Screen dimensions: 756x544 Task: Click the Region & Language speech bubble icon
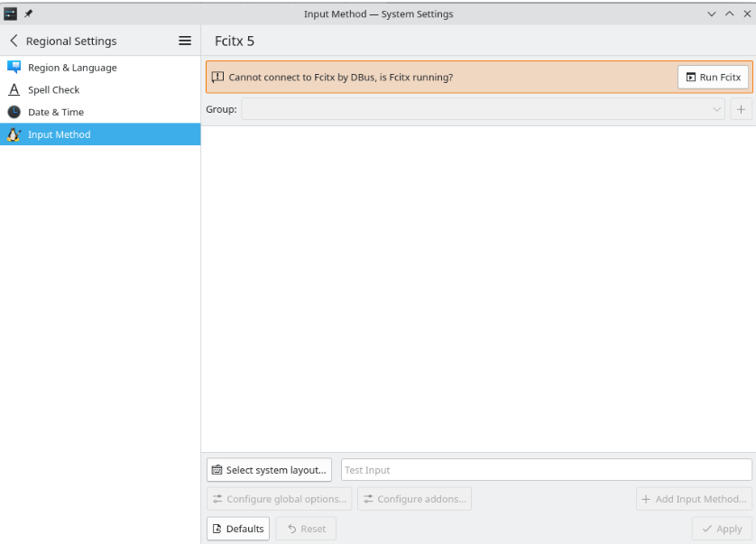(14, 67)
